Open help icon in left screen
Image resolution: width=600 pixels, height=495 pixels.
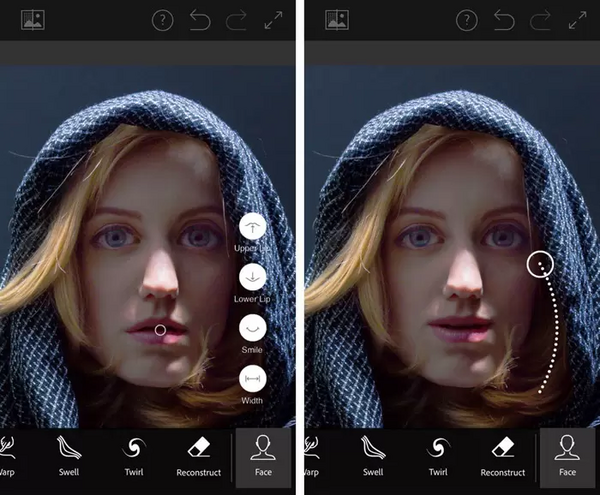pos(163,20)
